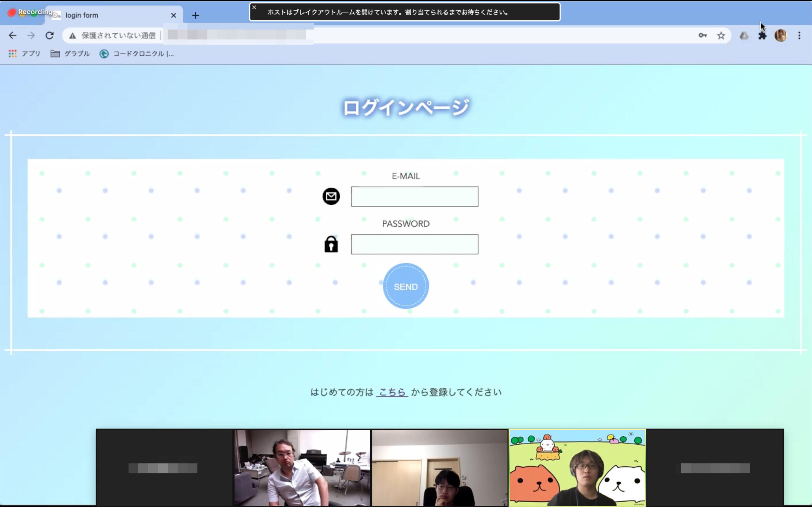Open the Extensions puzzle icon
812x507 pixels.
tap(762, 35)
